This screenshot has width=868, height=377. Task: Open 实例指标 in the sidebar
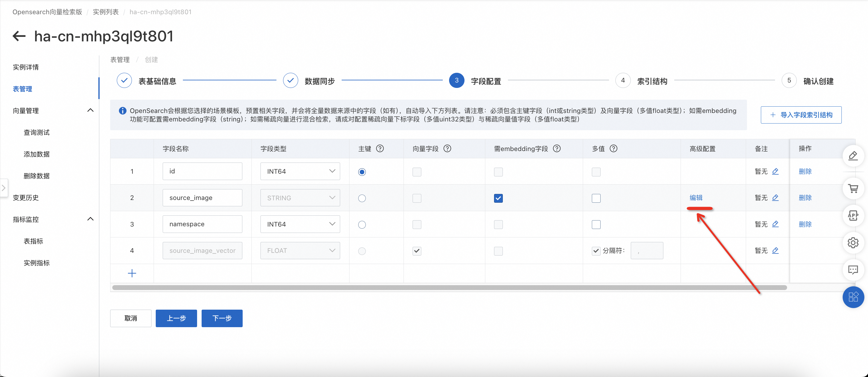tap(37, 263)
